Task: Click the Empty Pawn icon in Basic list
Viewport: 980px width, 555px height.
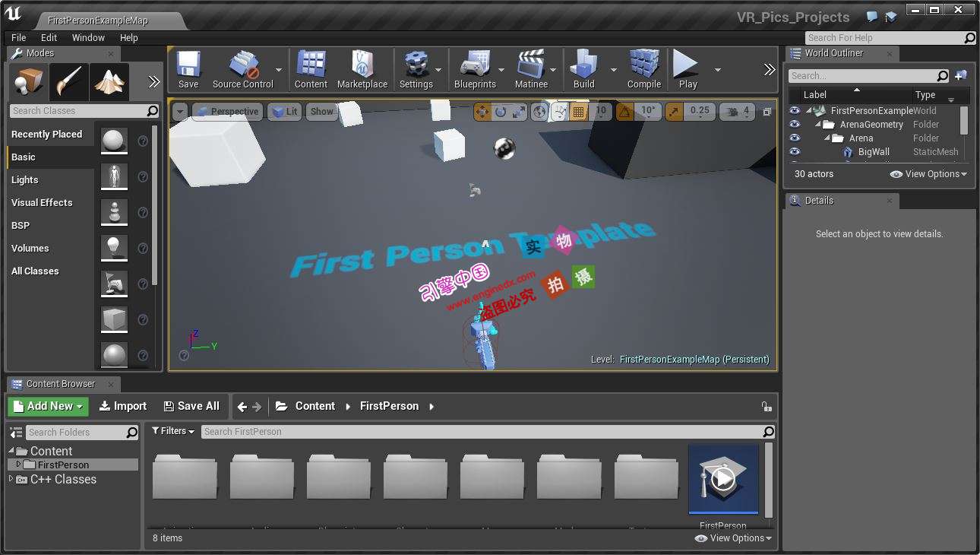Action: (x=114, y=212)
